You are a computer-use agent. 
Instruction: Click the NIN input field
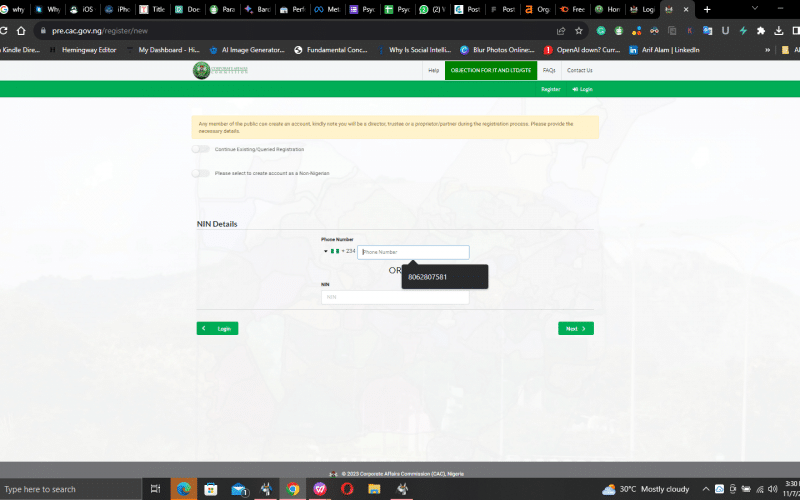coord(395,297)
